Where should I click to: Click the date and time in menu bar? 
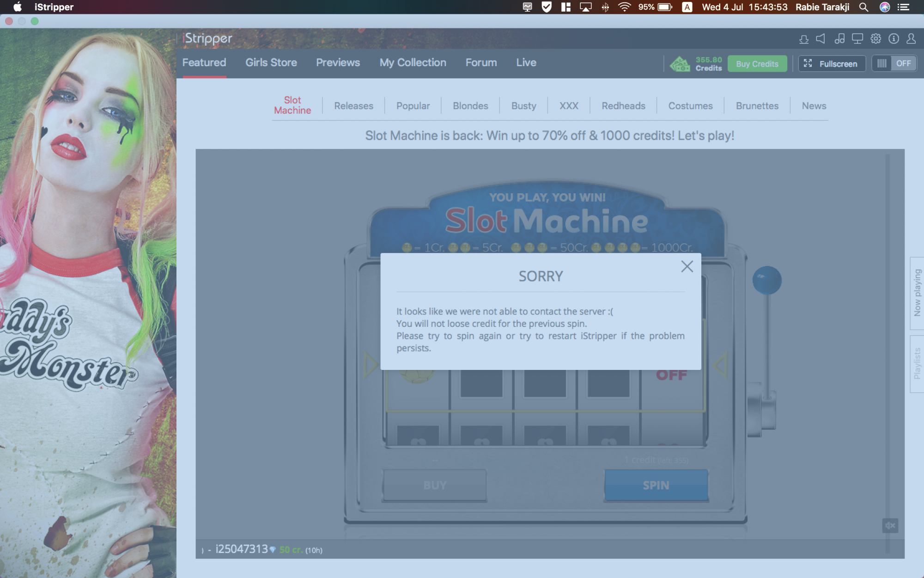tap(744, 7)
